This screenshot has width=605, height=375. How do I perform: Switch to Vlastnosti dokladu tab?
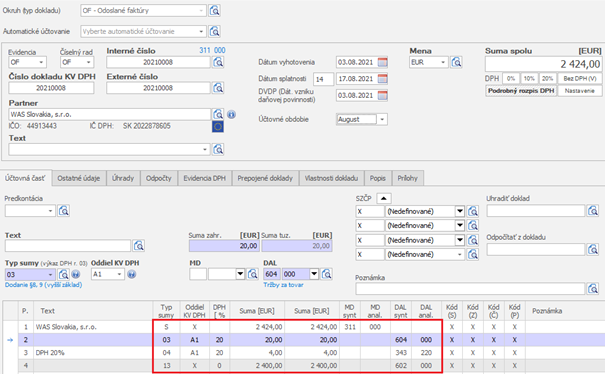pyautogui.click(x=331, y=178)
